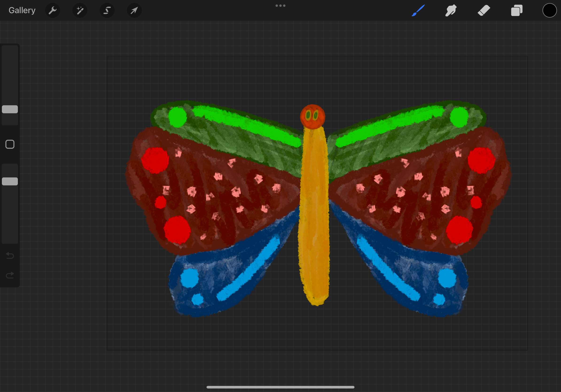Tap the square modify button in sidebar

[10, 145]
